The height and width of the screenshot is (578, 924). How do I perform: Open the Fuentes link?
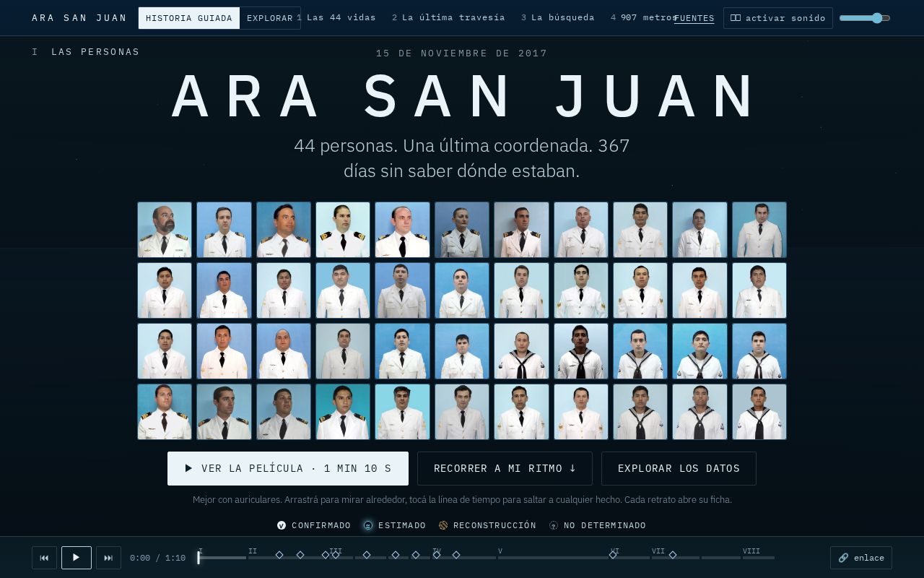pos(694,18)
